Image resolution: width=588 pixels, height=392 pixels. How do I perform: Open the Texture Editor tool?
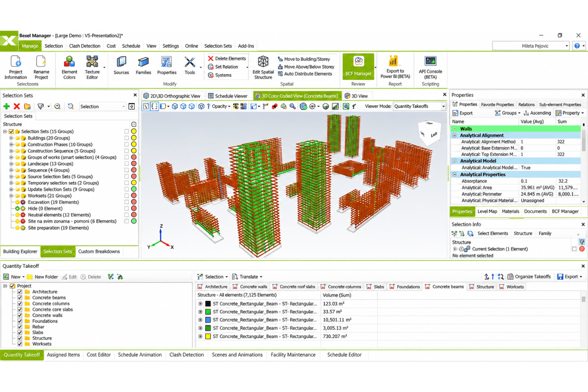pyautogui.click(x=92, y=68)
